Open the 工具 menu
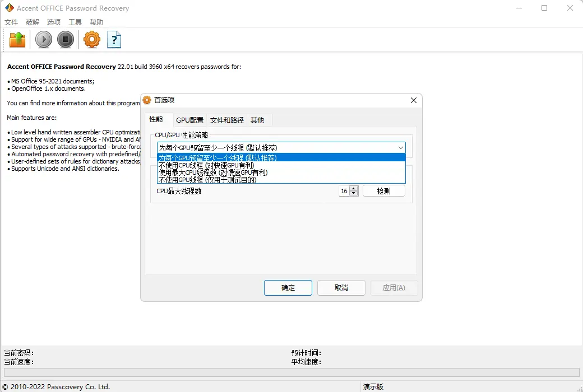 tap(75, 22)
